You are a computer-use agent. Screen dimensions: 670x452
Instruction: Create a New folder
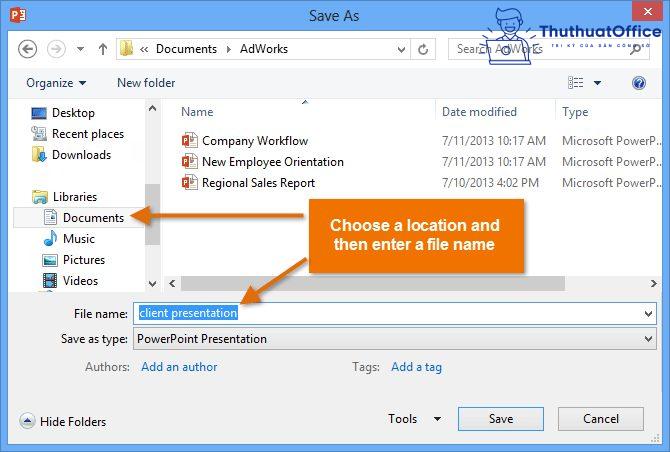(146, 83)
